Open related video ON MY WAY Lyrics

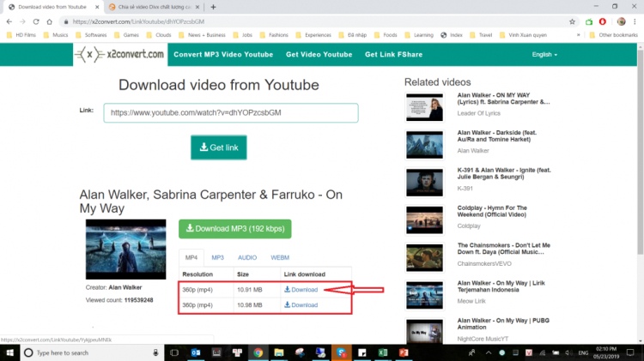pyautogui.click(x=503, y=99)
